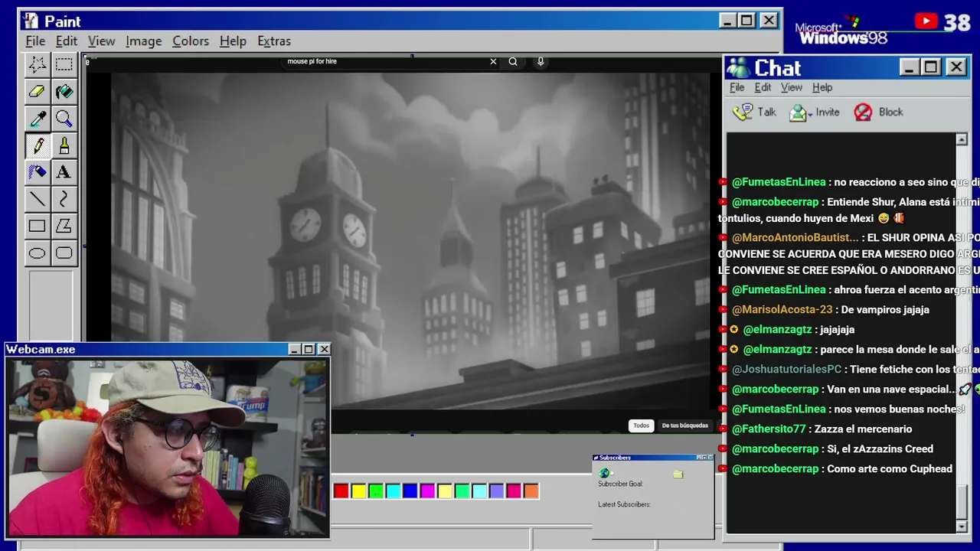
Task: Click the Talk icon in Chat toolbar
Action: tap(743, 112)
